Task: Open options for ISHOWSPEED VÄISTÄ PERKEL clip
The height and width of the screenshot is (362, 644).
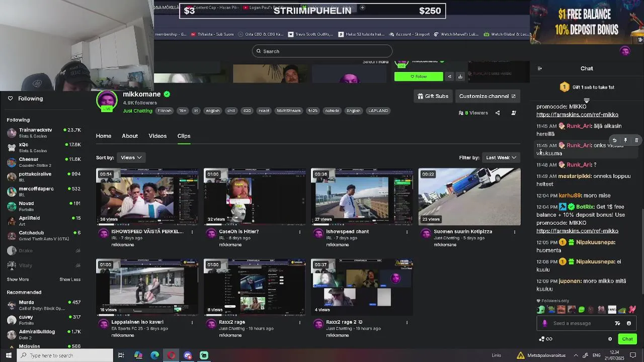Action: (x=192, y=232)
